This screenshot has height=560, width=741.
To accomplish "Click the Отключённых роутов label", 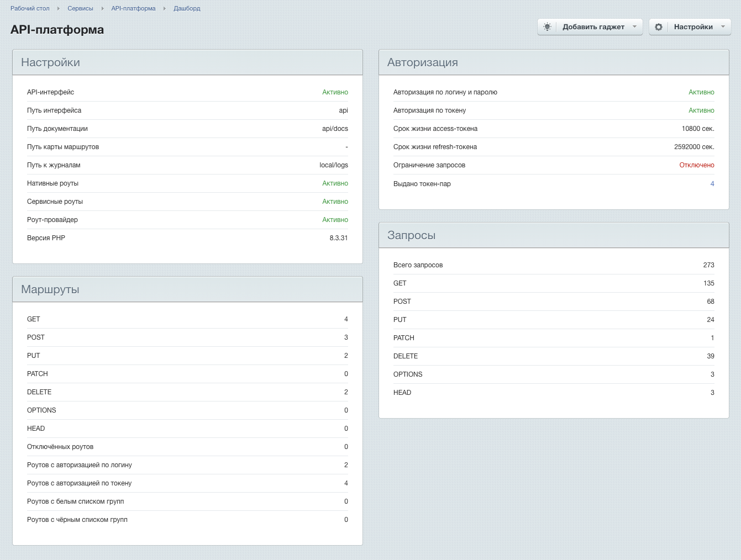I will [x=60, y=447].
